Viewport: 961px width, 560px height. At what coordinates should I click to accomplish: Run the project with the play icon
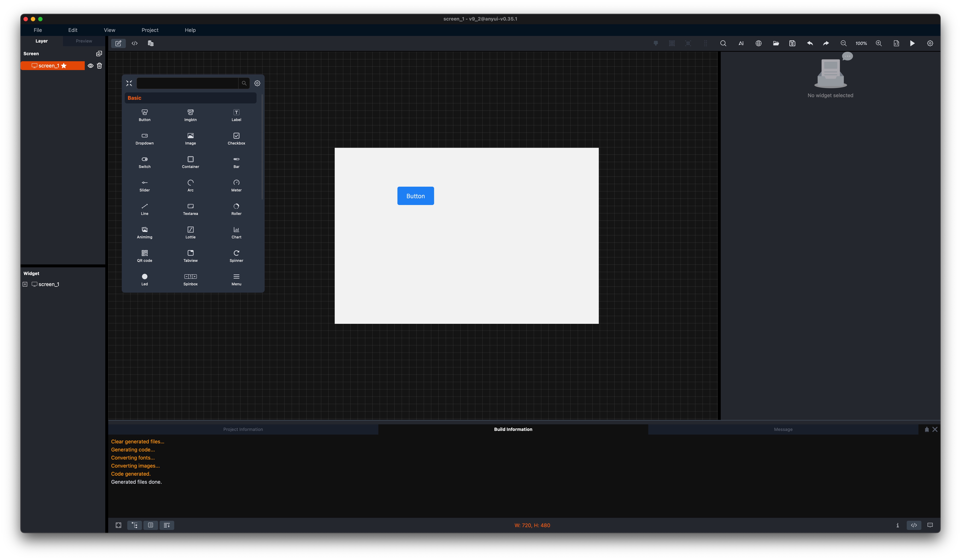pos(912,43)
